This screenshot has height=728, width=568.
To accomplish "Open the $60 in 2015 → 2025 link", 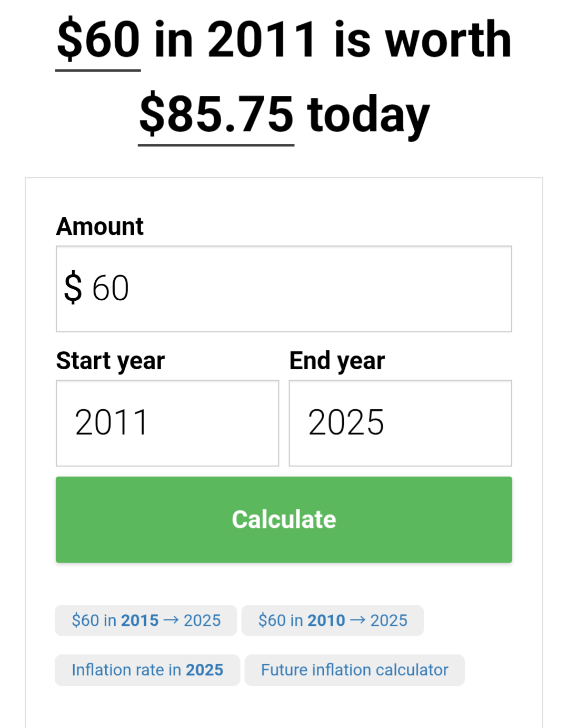I will 146,621.
